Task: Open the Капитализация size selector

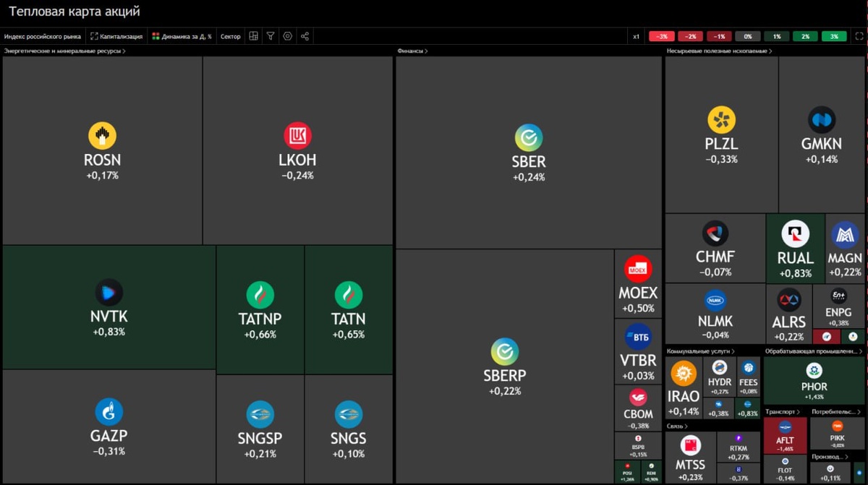Action: pyautogui.click(x=116, y=36)
